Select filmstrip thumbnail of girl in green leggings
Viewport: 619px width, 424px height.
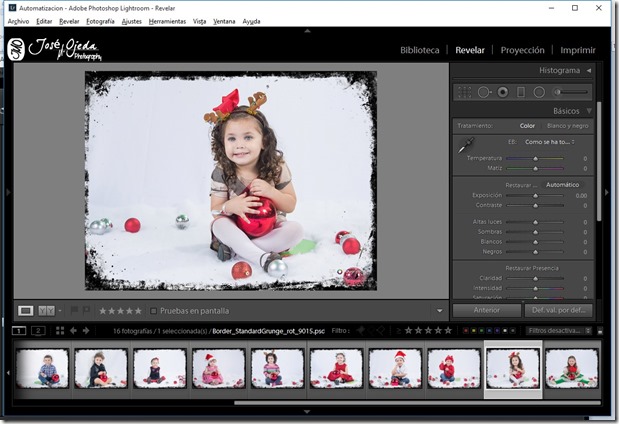coord(572,369)
